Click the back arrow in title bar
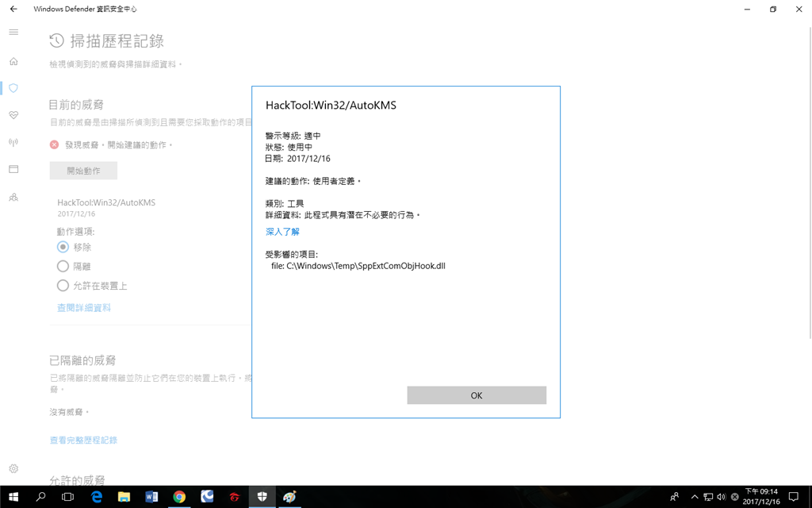Image resolution: width=812 pixels, height=508 pixels. click(x=13, y=9)
